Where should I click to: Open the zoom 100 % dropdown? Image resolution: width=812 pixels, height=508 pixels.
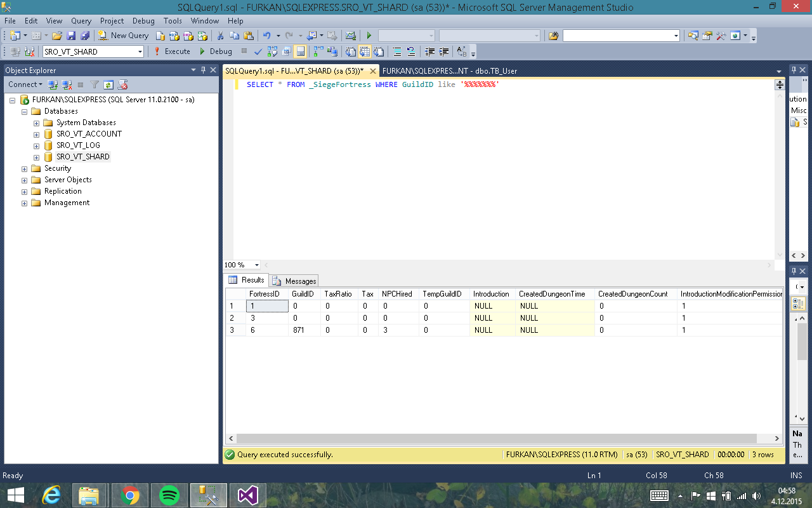click(x=256, y=265)
